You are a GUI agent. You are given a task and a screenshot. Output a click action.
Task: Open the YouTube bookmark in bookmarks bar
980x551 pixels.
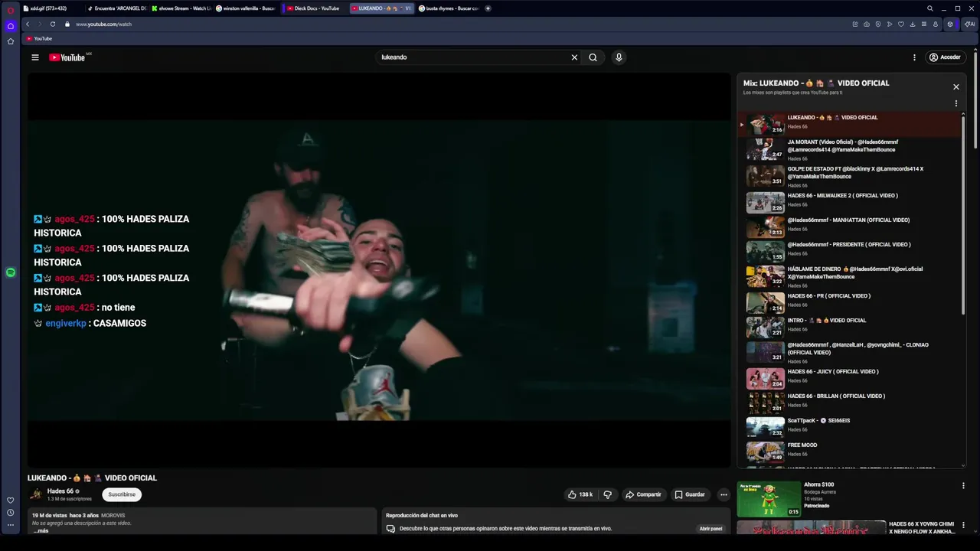pos(39,38)
